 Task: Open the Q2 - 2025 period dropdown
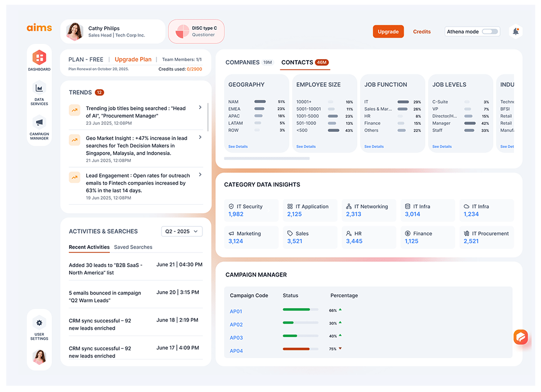click(x=182, y=231)
